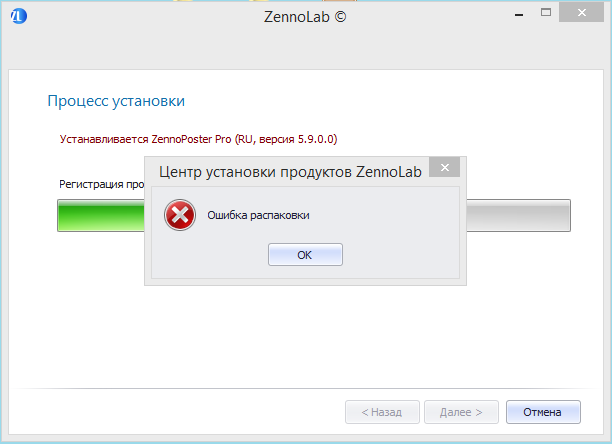Viewport: 612px width, 444px height.
Task: Click the Устанавливается word in red status line
Action: [x=104, y=139]
